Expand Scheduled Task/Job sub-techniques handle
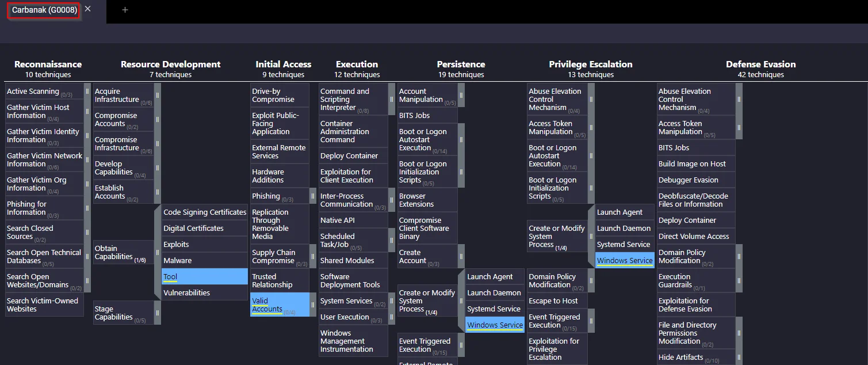This screenshot has height=365, width=868. pos(392,241)
